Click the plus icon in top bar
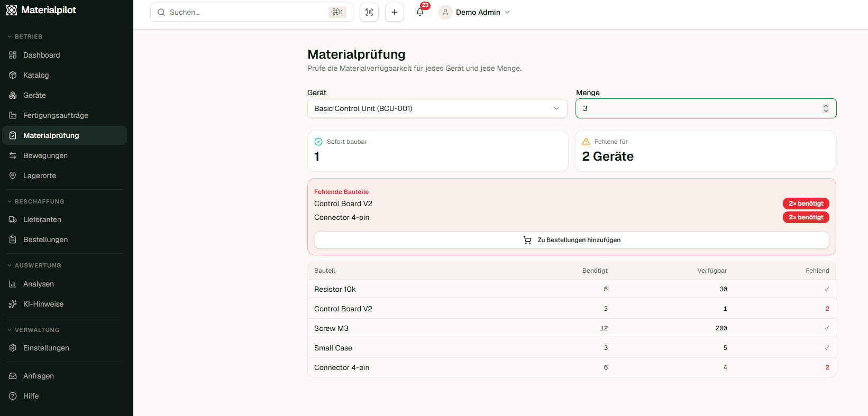 pyautogui.click(x=395, y=12)
